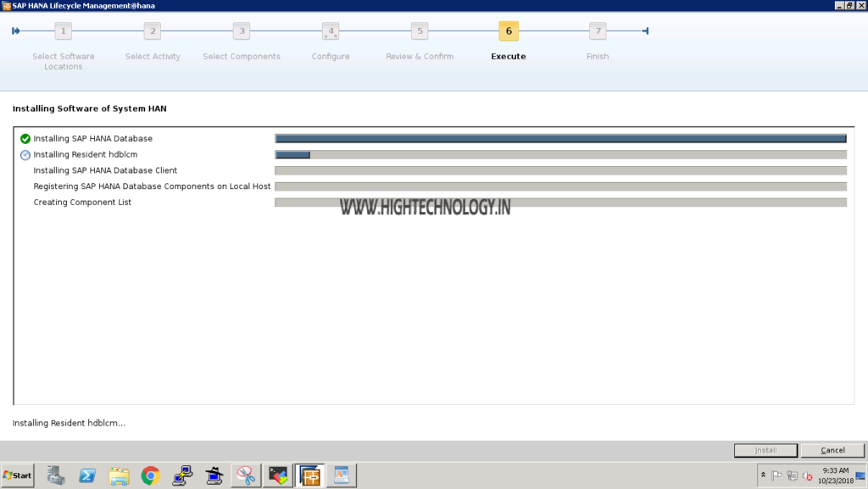
Task: Open the clock showing 9:33 AM
Action: coord(835,475)
